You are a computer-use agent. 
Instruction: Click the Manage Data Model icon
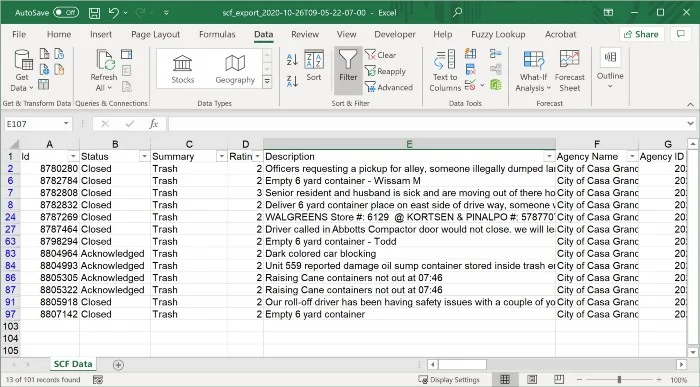pyautogui.click(x=496, y=84)
